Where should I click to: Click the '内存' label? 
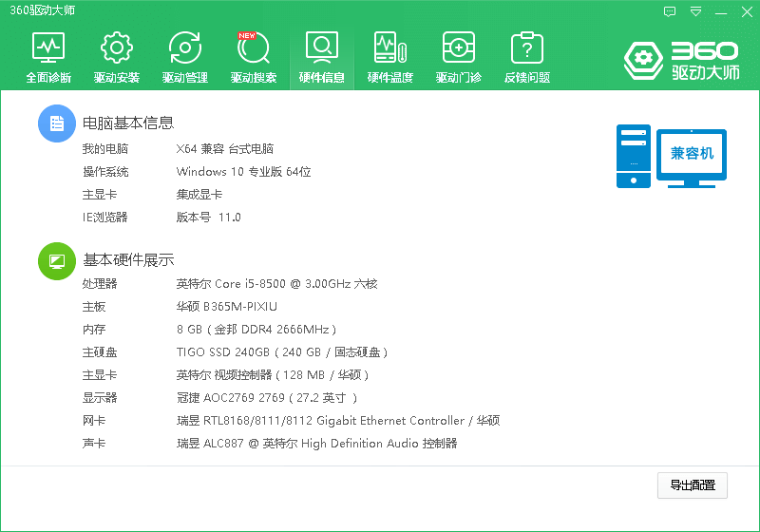point(94,329)
